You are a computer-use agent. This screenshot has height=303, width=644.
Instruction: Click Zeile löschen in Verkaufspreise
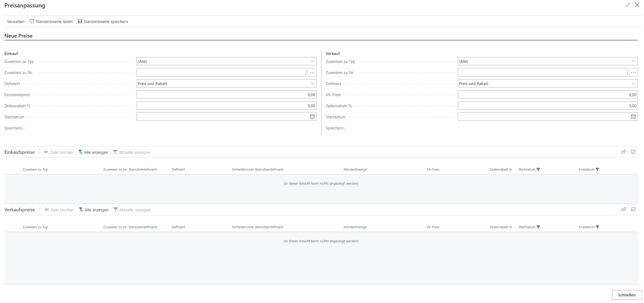point(59,210)
